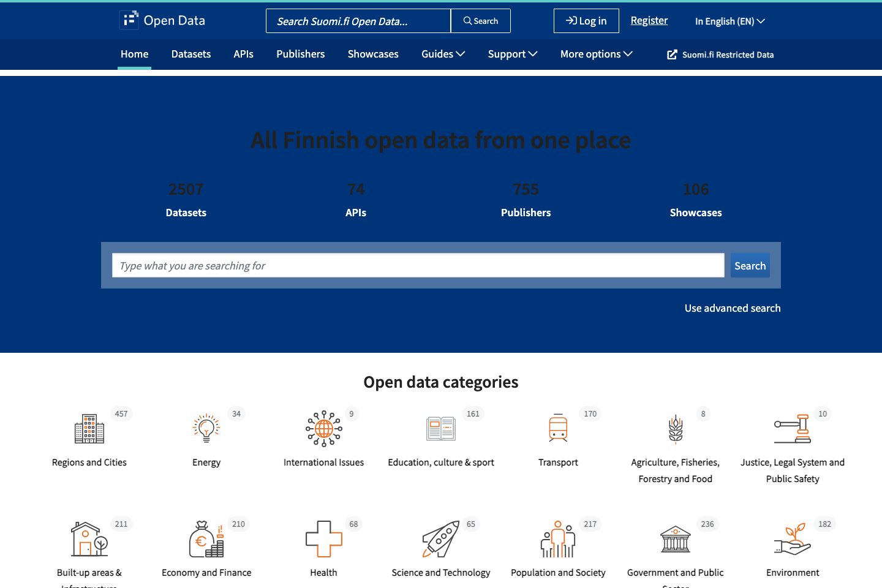
Task: Open the Health cross category icon
Action: click(323, 538)
